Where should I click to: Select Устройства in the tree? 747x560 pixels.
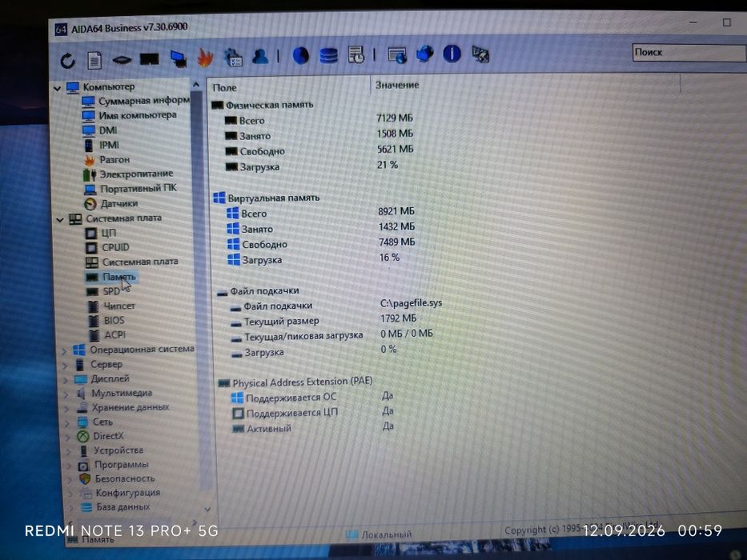(118, 450)
